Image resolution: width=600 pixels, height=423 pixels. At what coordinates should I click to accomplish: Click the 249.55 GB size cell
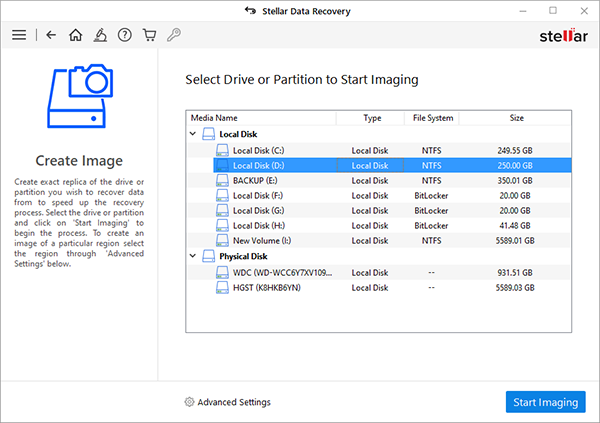pos(515,150)
